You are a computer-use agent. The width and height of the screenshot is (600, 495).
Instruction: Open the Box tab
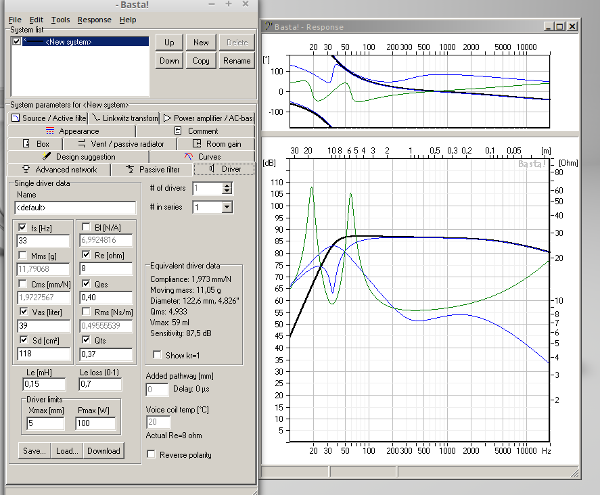(x=38, y=144)
